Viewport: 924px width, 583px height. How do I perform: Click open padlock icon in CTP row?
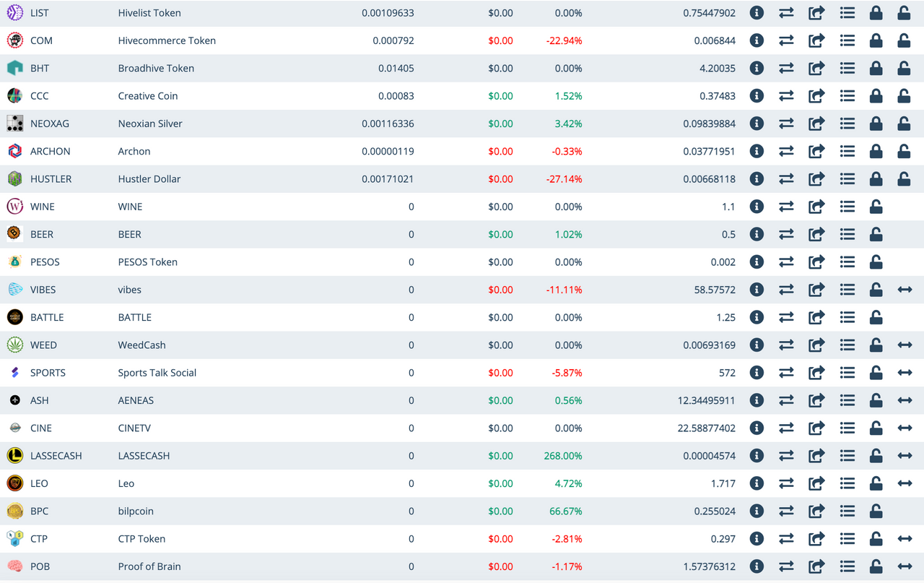click(x=876, y=539)
